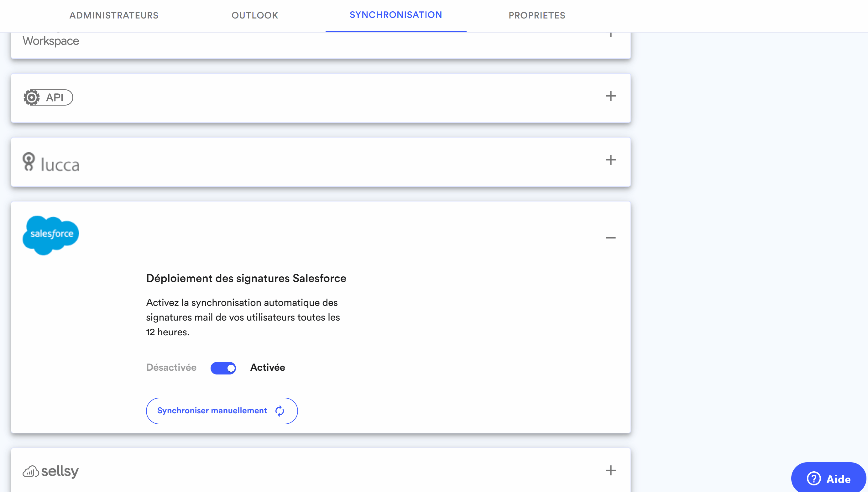Click the API gear icon
868x492 pixels.
pyautogui.click(x=32, y=98)
